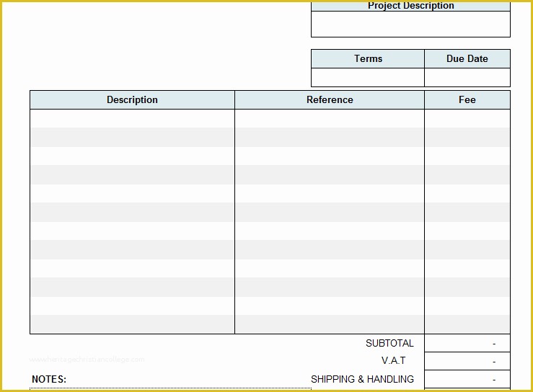
Task: Select the empty Project Description input box
Action: pyautogui.click(x=410, y=24)
